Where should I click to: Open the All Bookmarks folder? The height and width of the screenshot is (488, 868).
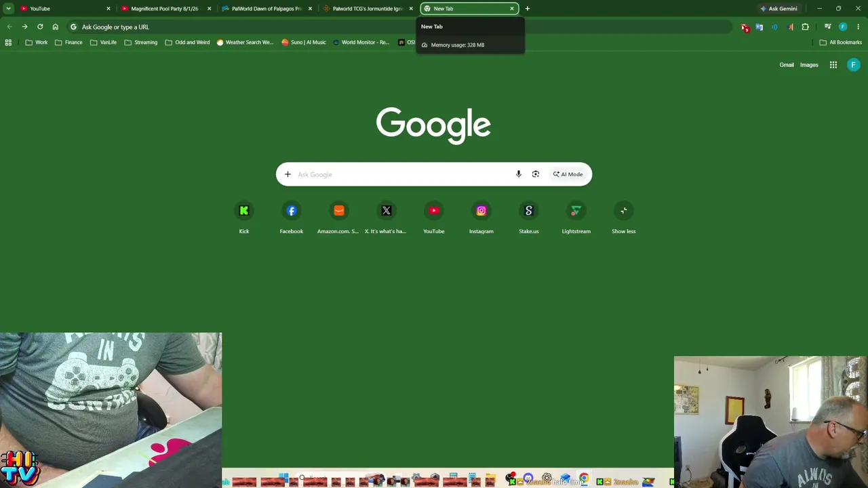pos(840,42)
